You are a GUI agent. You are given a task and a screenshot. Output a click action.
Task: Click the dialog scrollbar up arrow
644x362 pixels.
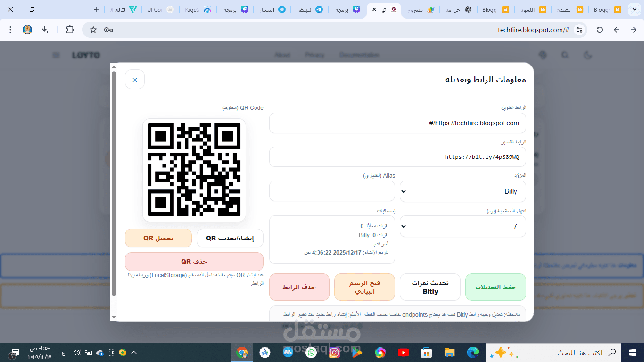[113, 67]
